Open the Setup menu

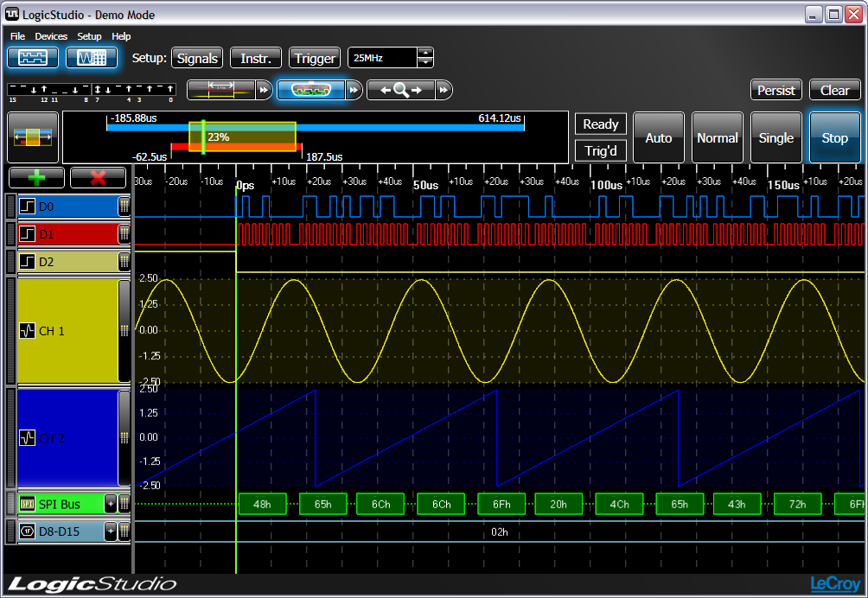coord(89,36)
